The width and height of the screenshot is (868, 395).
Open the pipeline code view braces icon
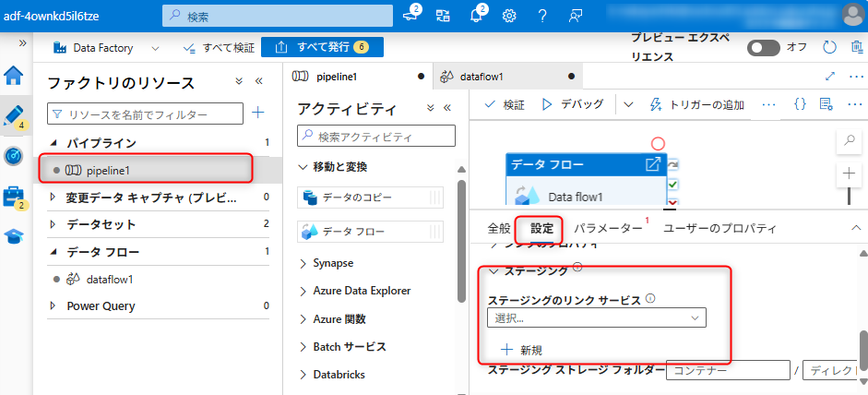point(800,104)
